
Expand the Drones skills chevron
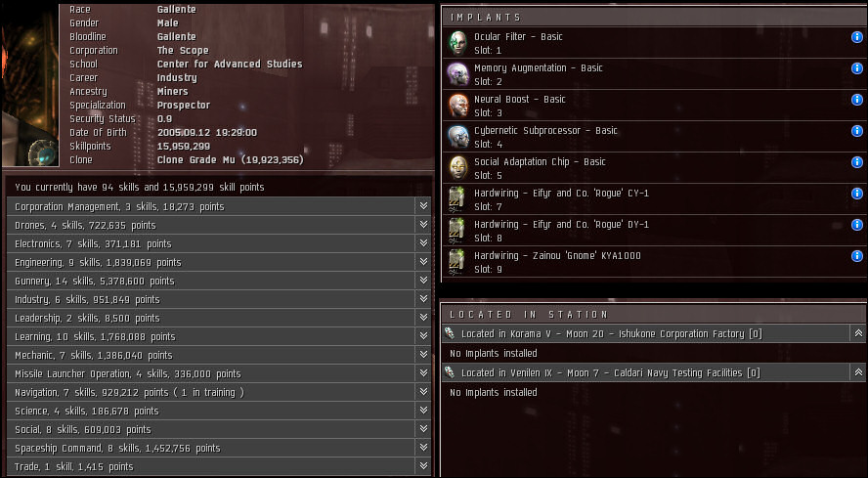coord(423,224)
